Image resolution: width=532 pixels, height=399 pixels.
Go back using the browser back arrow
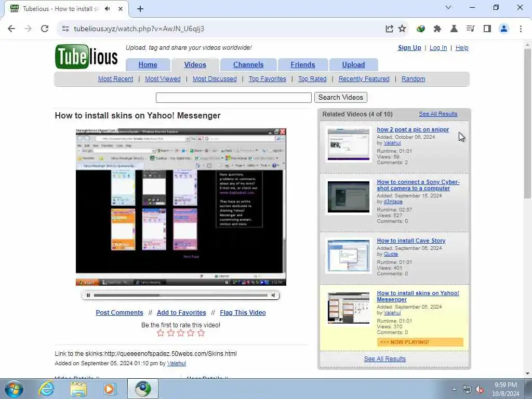11,29
